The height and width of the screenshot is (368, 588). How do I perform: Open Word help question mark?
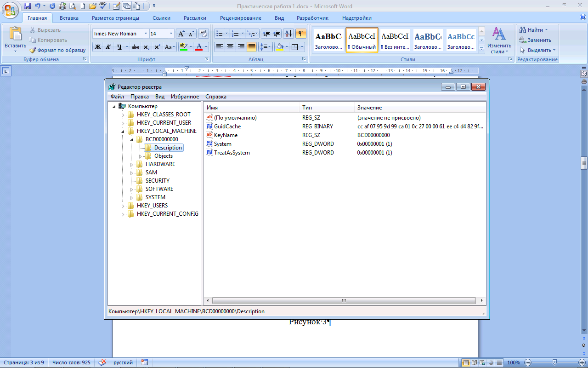point(583,17)
